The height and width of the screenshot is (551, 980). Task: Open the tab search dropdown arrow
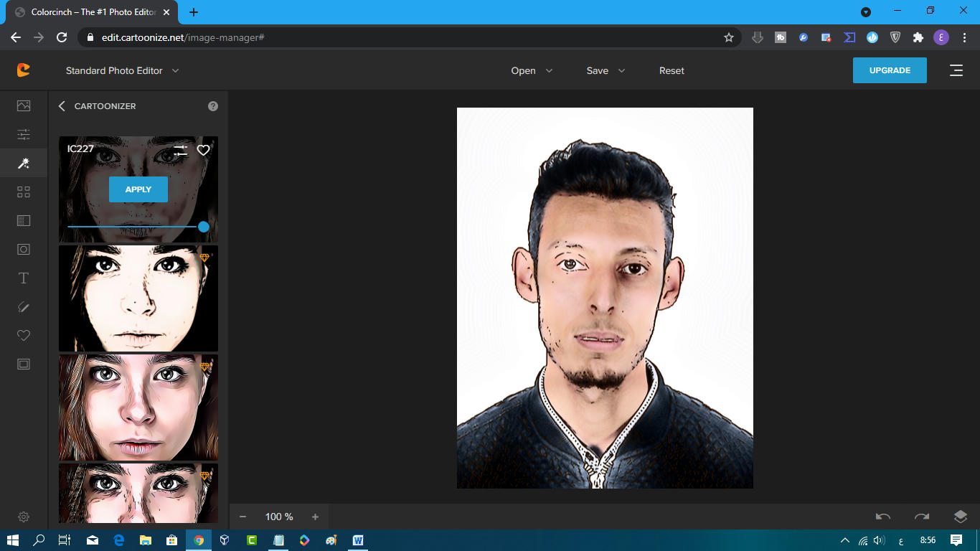[866, 12]
